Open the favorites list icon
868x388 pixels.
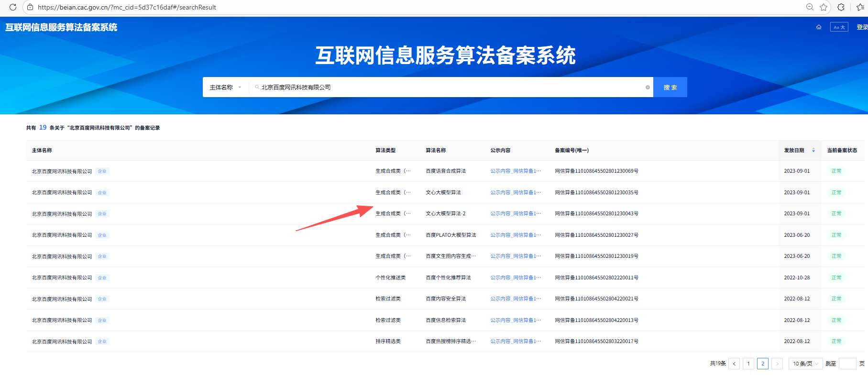[x=860, y=7]
